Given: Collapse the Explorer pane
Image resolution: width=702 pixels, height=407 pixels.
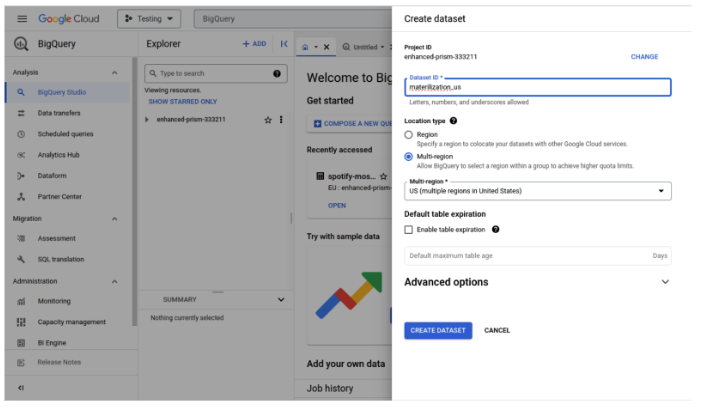Looking at the screenshot, I should tap(284, 44).
